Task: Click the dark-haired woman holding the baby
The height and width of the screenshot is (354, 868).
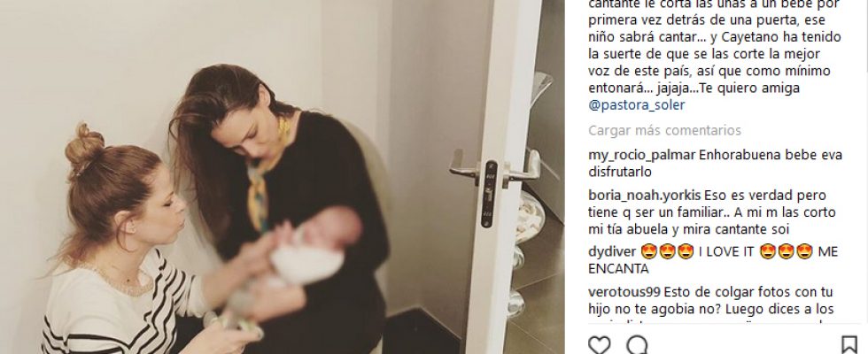Action: pyautogui.click(x=288, y=211)
